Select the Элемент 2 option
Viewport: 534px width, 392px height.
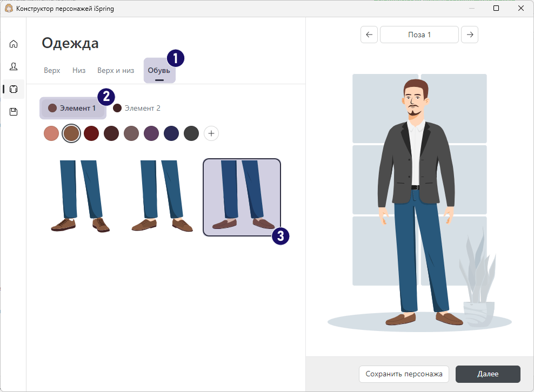pos(137,108)
